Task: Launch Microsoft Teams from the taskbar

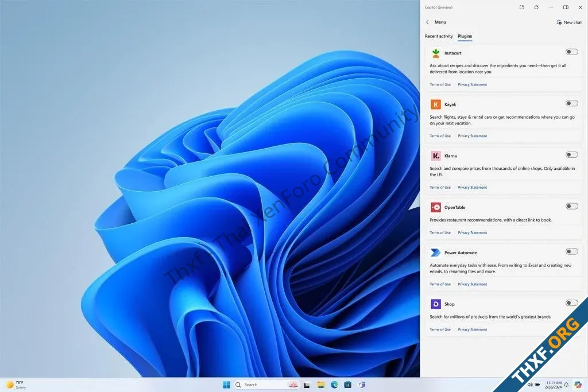Action: coord(362,385)
